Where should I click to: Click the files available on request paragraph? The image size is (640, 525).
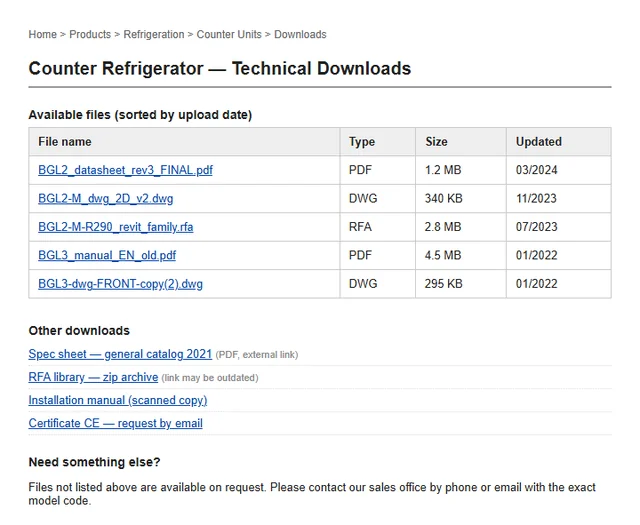pos(312,494)
